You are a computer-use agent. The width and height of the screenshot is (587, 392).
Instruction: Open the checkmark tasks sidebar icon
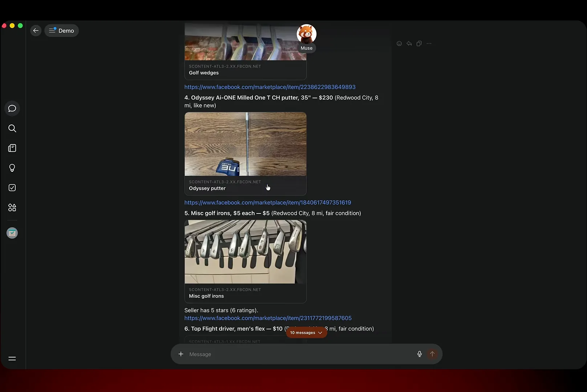[12, 188]
